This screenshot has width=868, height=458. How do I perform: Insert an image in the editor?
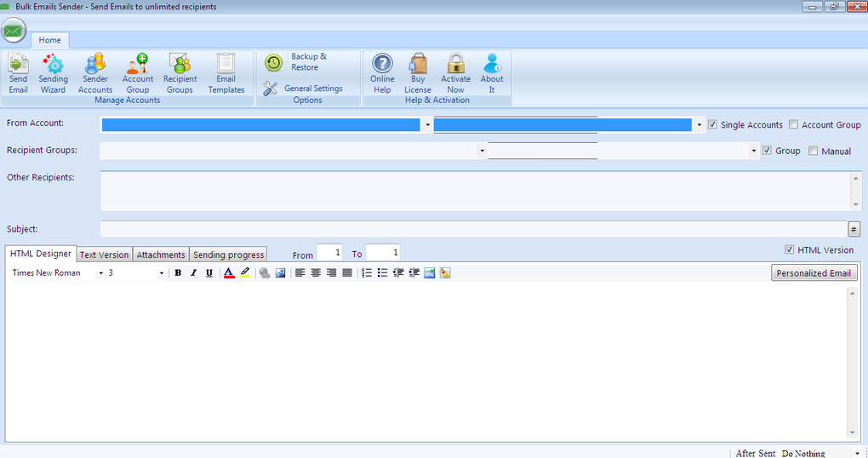(x=281, y=272)
